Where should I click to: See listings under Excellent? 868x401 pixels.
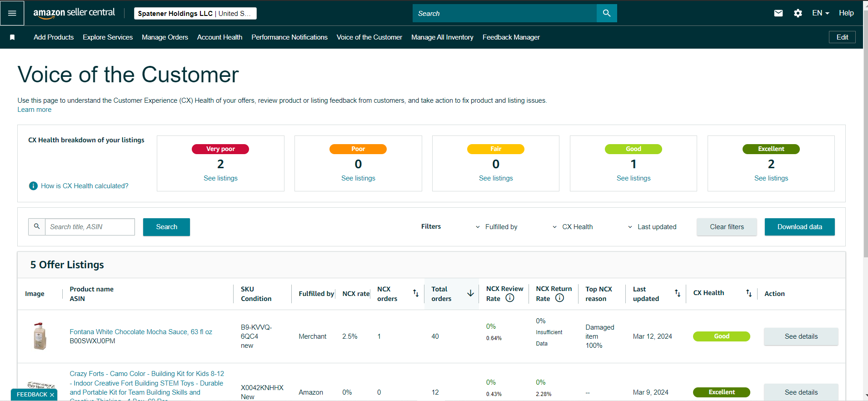[771, 178]
